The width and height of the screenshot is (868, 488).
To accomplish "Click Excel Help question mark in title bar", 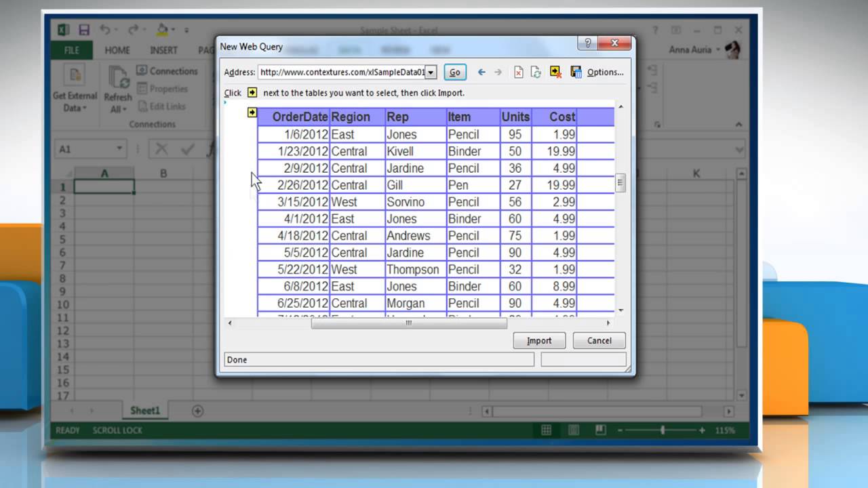I will (655, 30).
